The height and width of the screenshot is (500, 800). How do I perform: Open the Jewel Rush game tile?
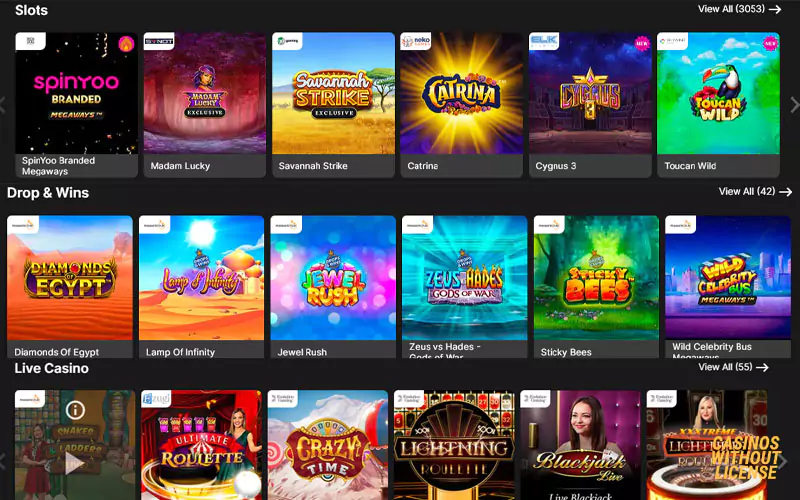click(x=333, y=287)
